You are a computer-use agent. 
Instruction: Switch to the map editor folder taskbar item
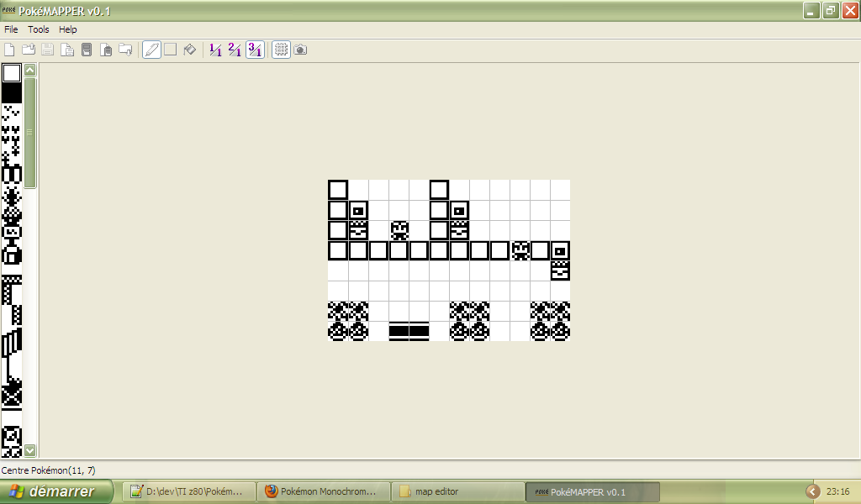click(x=458, y=491)
